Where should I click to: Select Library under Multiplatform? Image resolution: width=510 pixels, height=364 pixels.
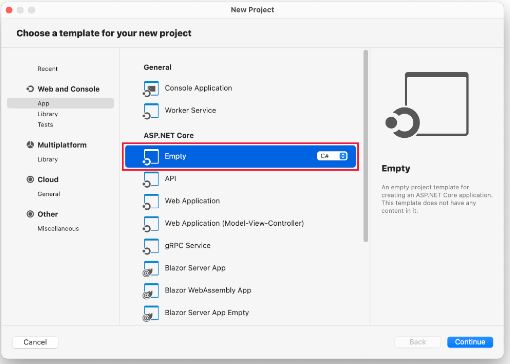[x=48, y=159]
